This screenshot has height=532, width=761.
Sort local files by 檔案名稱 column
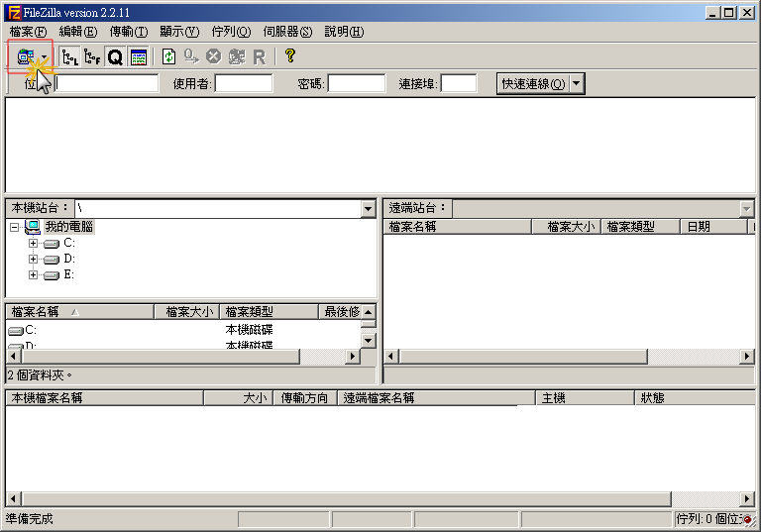(80, 312)
